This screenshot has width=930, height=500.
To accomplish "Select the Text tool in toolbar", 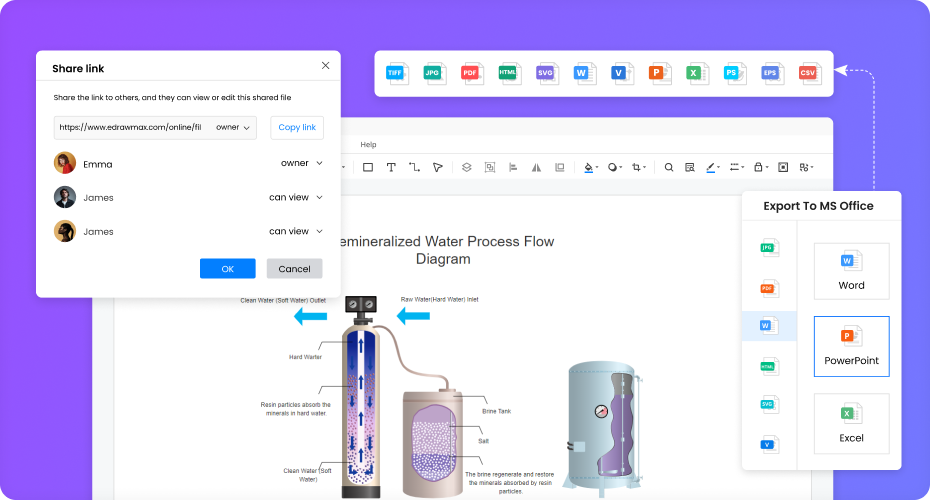I will click(x=391, y=167).
